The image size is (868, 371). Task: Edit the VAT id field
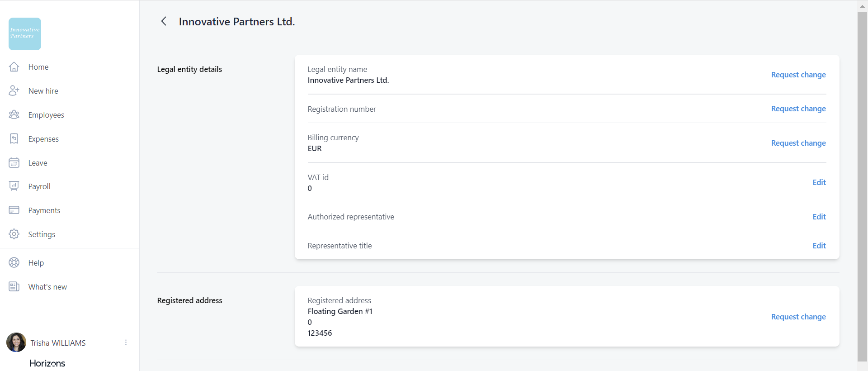click(x=819, y=182)
